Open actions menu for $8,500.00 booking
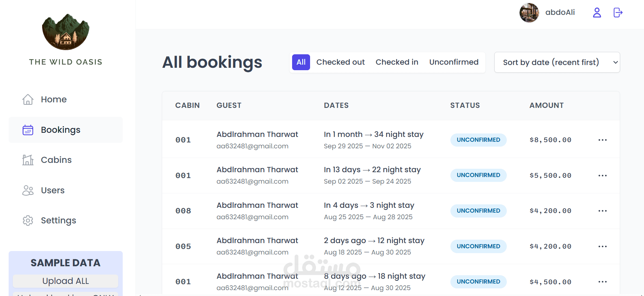Screen dimensions: 644x296 click(603, 140)
